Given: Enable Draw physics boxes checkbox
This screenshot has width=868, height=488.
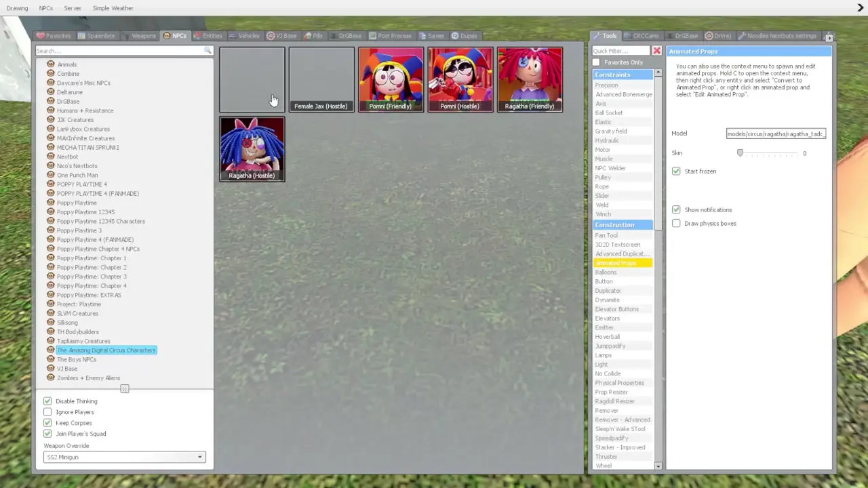Looking at the screenshot, I should (676, 224).
